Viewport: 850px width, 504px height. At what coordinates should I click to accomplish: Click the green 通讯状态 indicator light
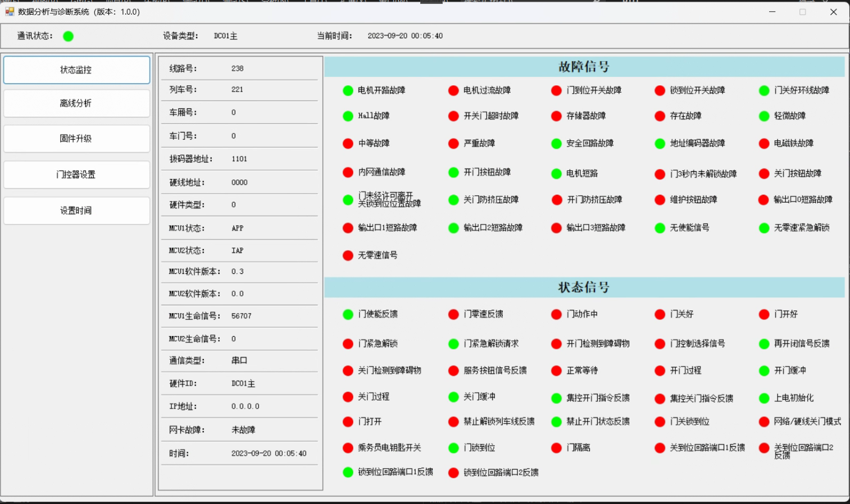tap(69, 36)
